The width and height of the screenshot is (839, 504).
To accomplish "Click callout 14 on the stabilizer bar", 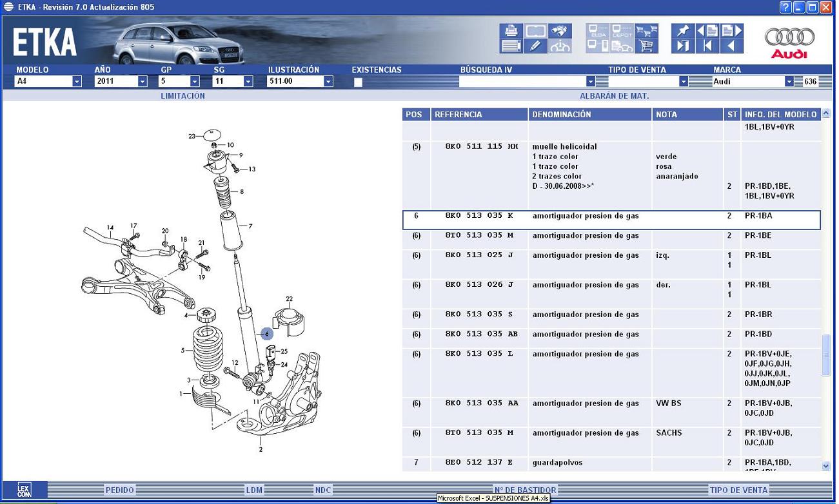I will coord(110,228).
